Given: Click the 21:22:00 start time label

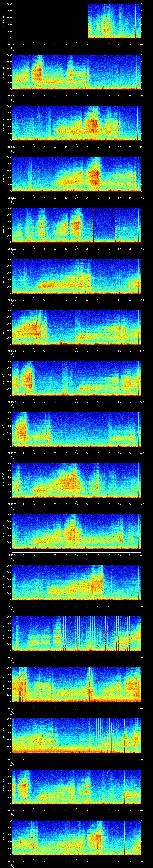Looking at the screenshot, I should [12, 708].
